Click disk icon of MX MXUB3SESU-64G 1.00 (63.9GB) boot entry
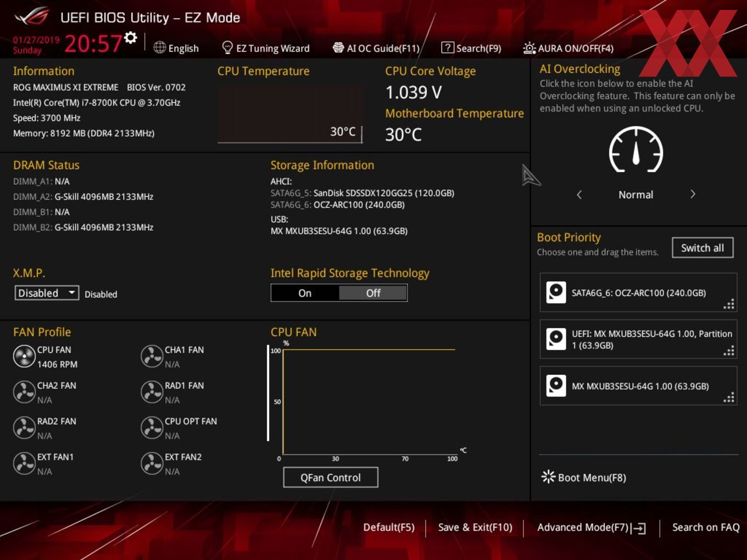 pos(556,385)
